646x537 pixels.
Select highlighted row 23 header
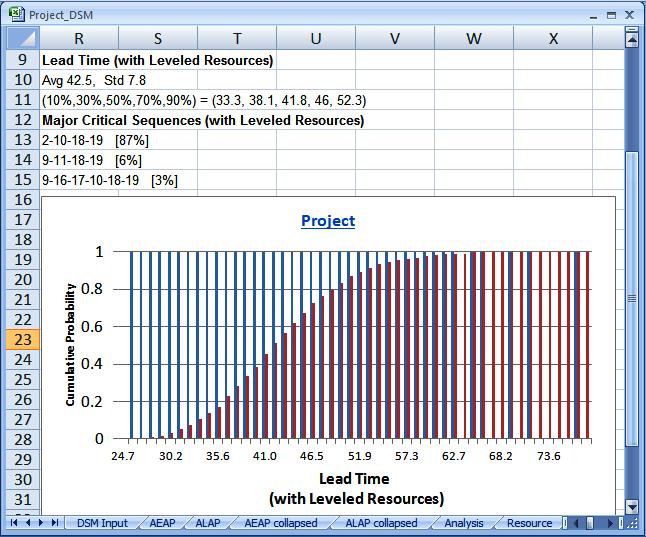click(x=23, y=340)
